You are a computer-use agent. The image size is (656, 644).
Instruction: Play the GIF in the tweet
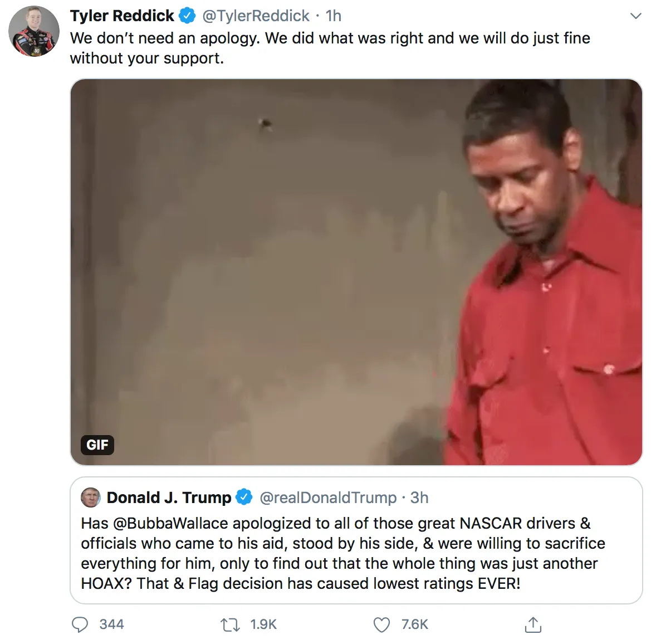[356, 272]
